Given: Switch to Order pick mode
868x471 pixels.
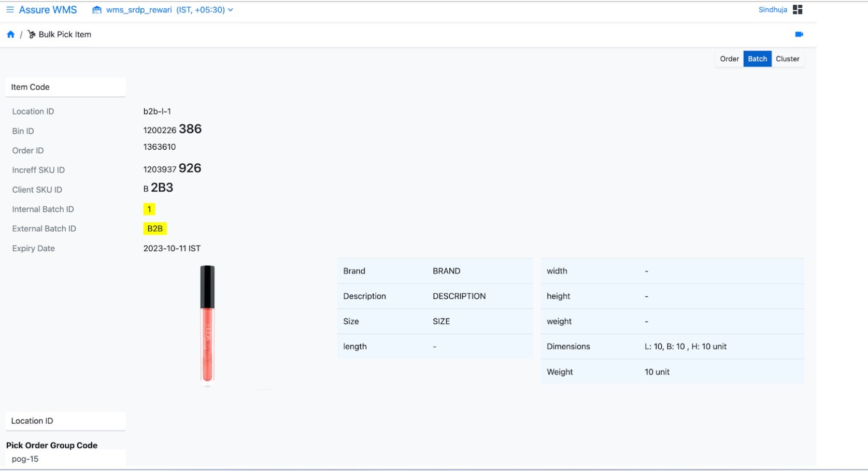Looking at the screenshot, I should [x=729, y=59].
